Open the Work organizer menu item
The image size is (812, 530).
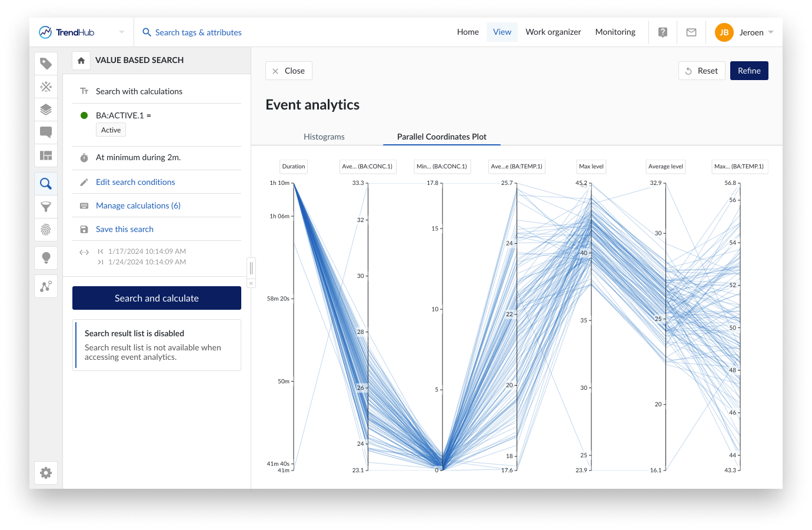click(x=553, y=32)
